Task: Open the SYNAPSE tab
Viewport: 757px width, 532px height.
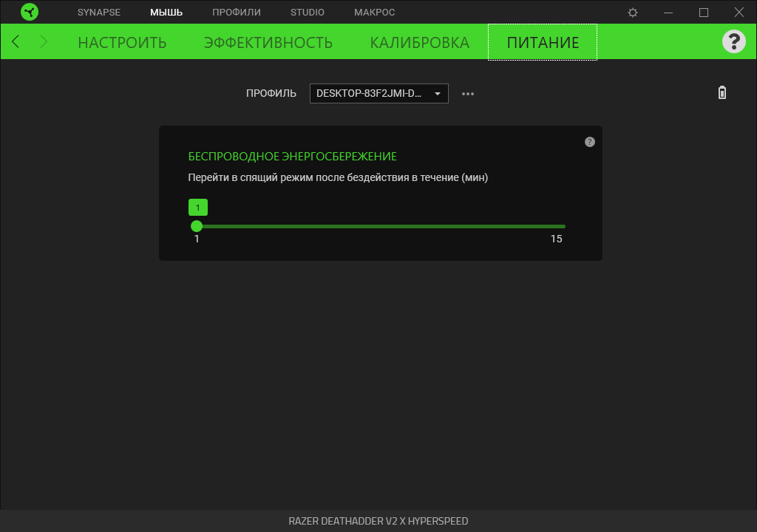Action: [99, 12]
